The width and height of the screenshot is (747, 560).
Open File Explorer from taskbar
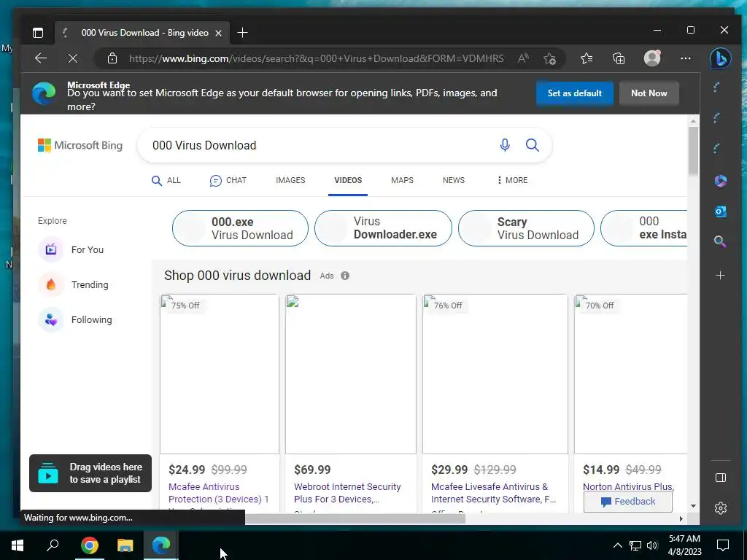pyautogui.click(x=125, y=545)
